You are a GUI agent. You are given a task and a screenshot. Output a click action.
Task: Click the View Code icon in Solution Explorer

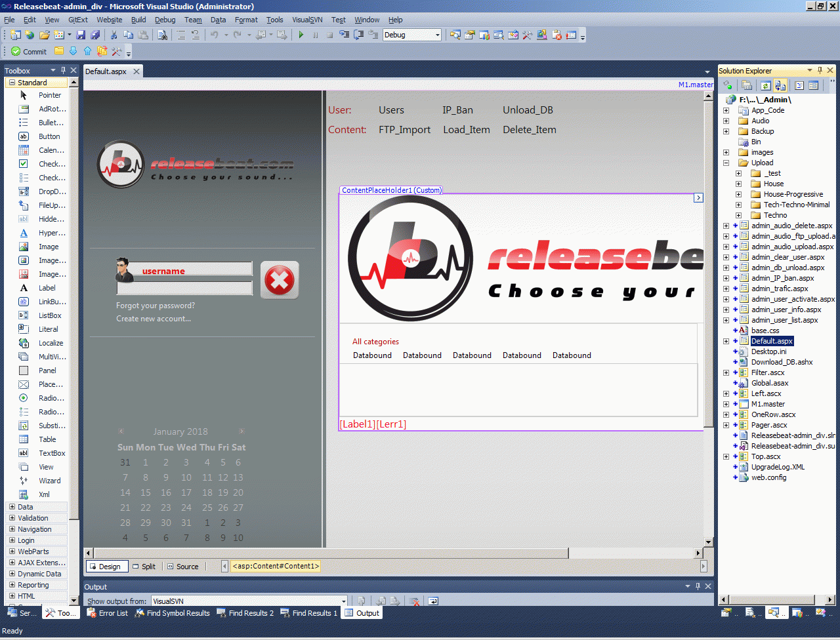click(799, 85)
